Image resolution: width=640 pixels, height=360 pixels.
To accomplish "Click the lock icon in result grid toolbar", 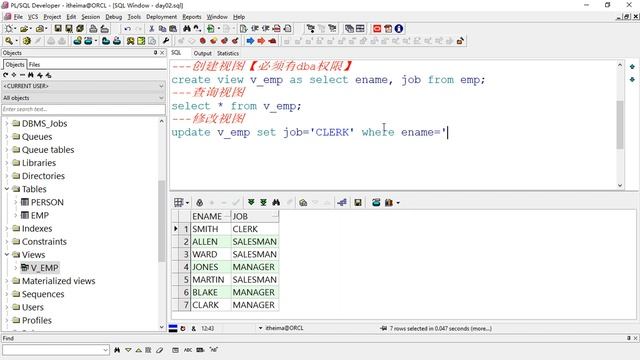I will click(200, 202).
